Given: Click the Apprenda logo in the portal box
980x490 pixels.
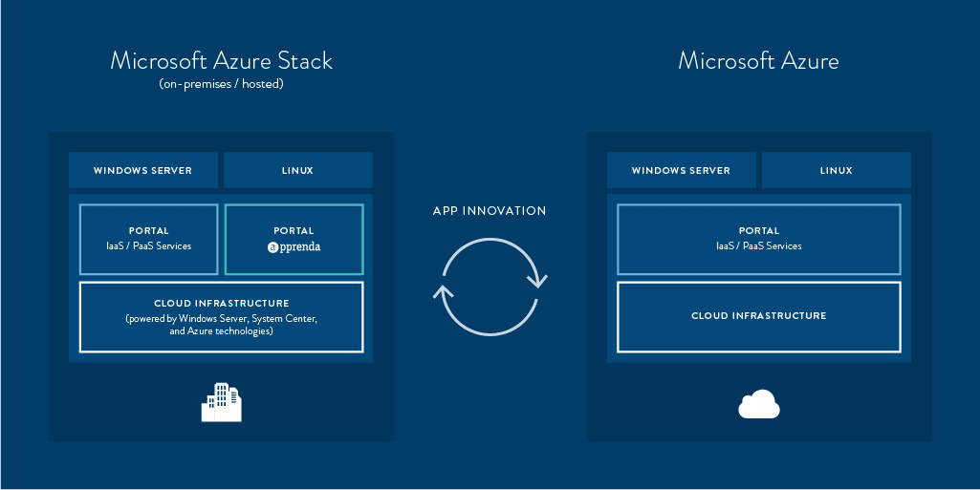Looking at the screenshot, I should pyautogui.click(x=294, y=247).
